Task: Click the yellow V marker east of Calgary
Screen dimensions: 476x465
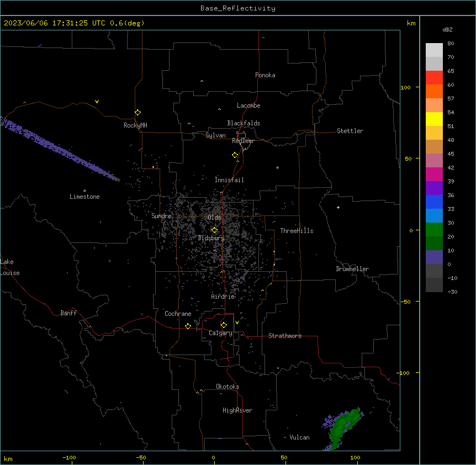Action: pos(237,323)
